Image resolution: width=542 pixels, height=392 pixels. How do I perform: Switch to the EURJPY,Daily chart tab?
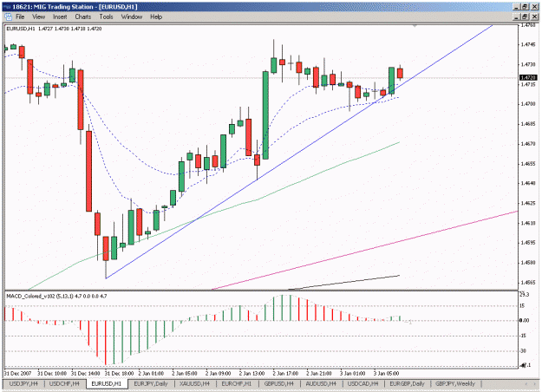151,383
